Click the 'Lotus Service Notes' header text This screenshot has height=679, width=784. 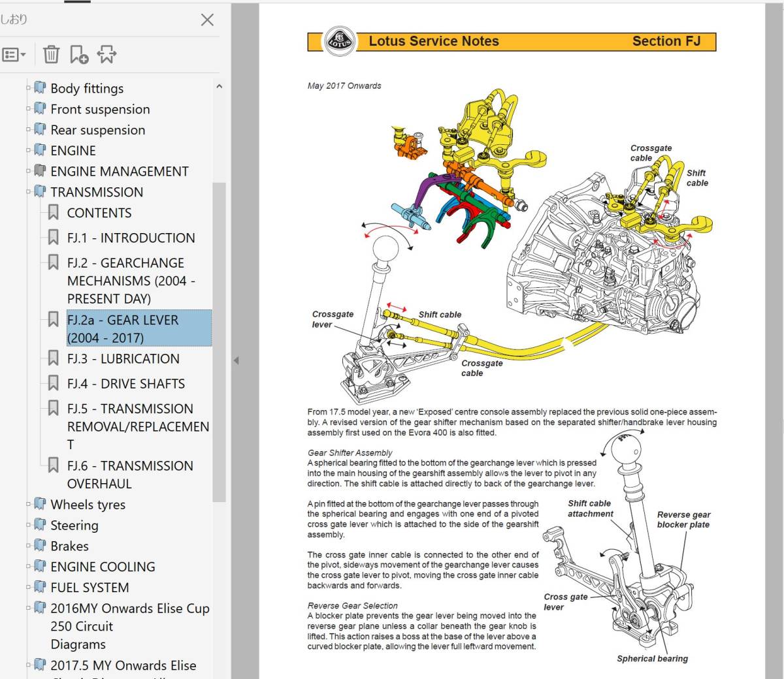tap(434, 41)
